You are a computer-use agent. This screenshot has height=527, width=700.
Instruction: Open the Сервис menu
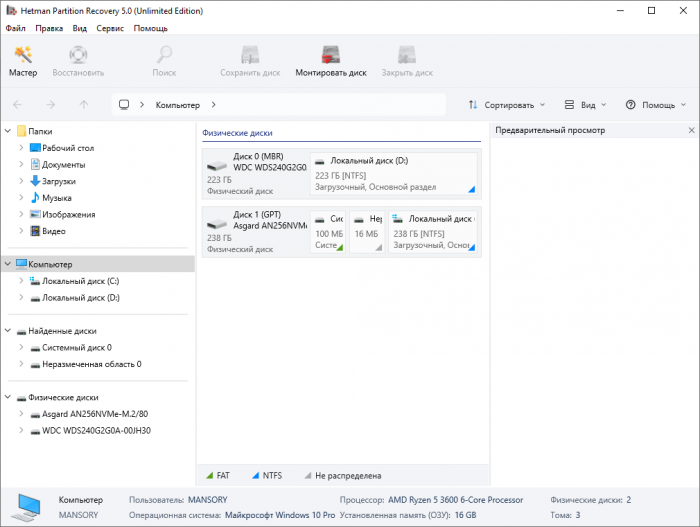110,28
